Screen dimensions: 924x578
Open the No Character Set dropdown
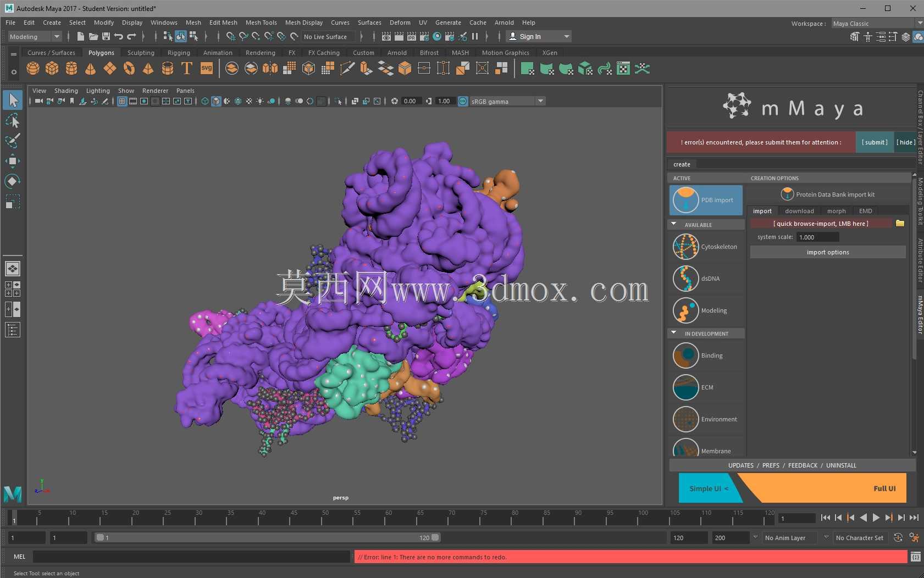point(860,537)
